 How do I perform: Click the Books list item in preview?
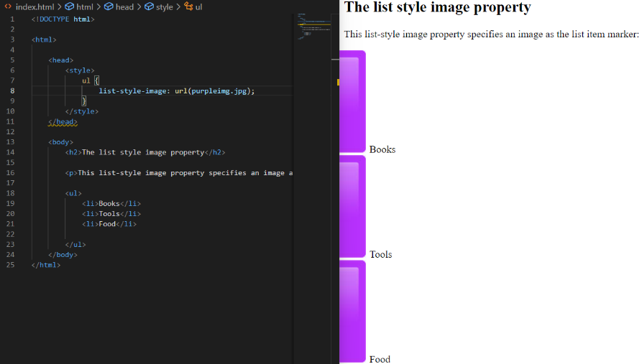(382, 149)
